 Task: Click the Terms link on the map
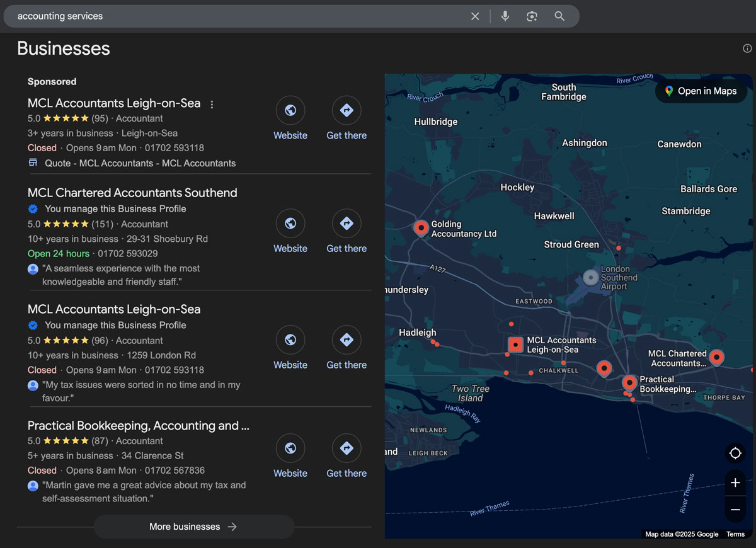735,534
